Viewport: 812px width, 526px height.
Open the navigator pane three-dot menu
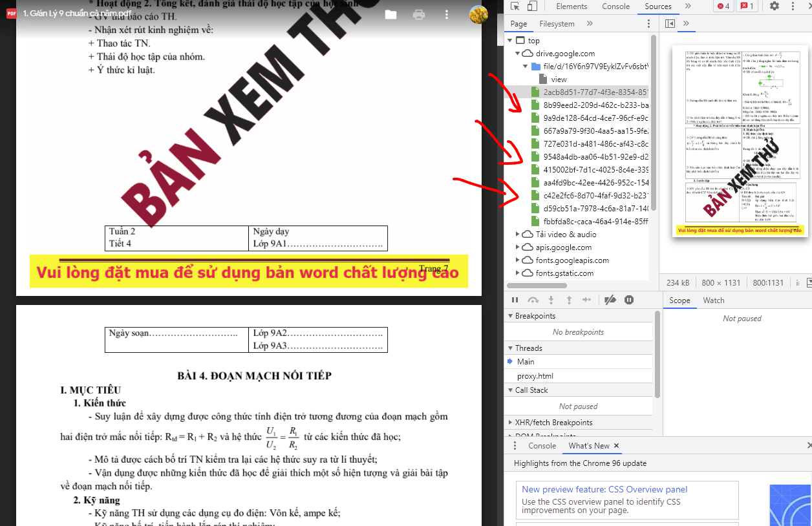click(649, 24)
